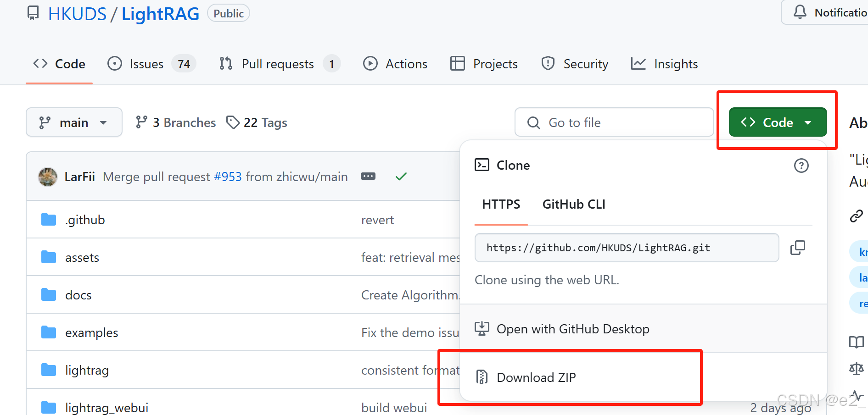Click the .github folder icon
Image resolution: width=868 pixels, height=415 pixels.
[x=49, y=220]
